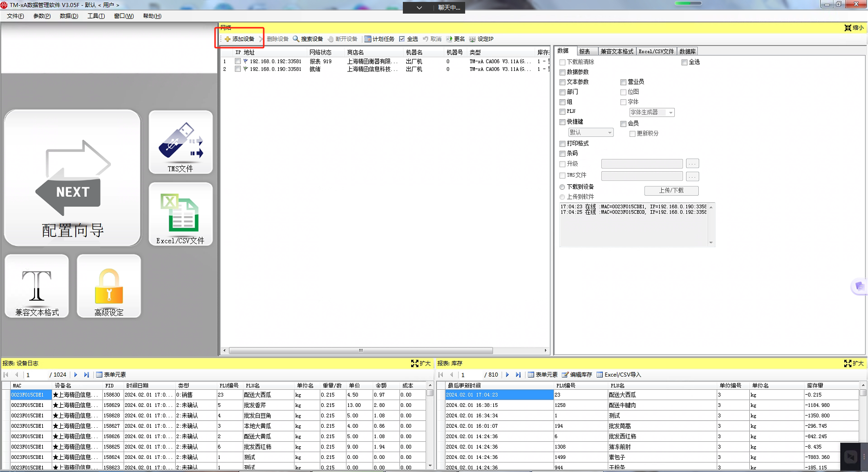
Task: Click the device list horizontal scrollbar
Action: coord(361,350)
